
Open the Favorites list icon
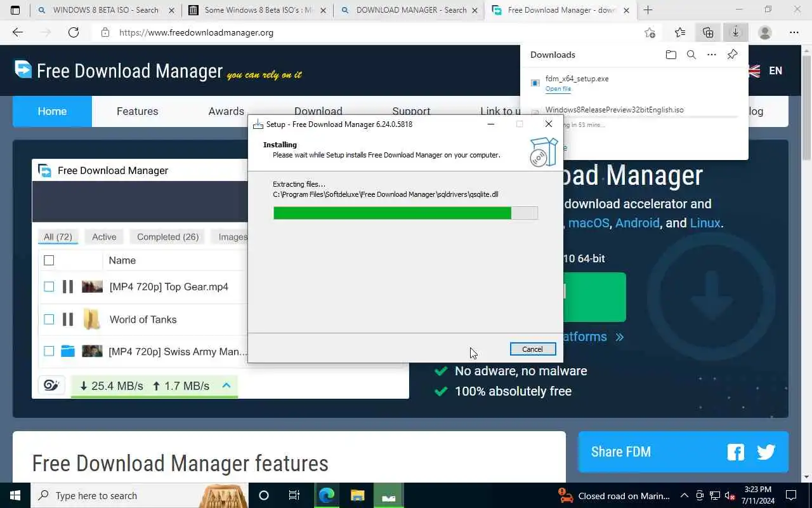pyautogui.click(x=680, y=32)
